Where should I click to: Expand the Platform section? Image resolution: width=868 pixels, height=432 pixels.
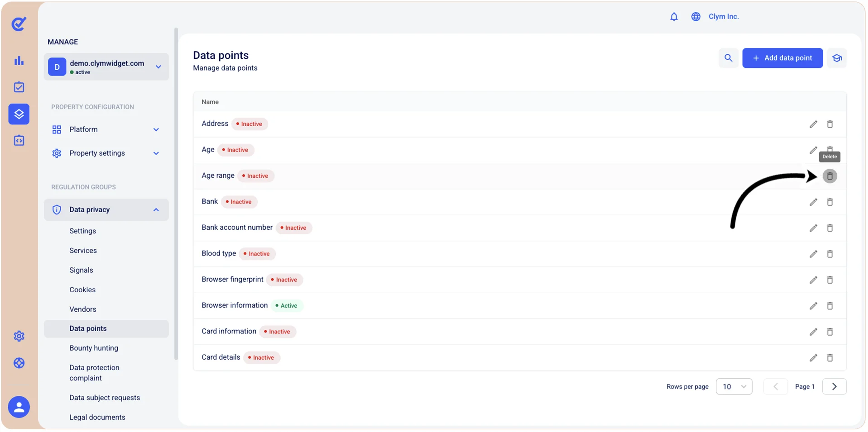click(106, 129)
